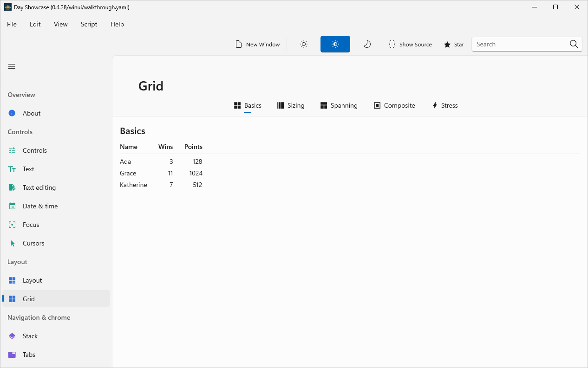The height and width of the screenshot is (368, 588).
Task: Switch to light theme sun icon
Action: coord(304,44)
